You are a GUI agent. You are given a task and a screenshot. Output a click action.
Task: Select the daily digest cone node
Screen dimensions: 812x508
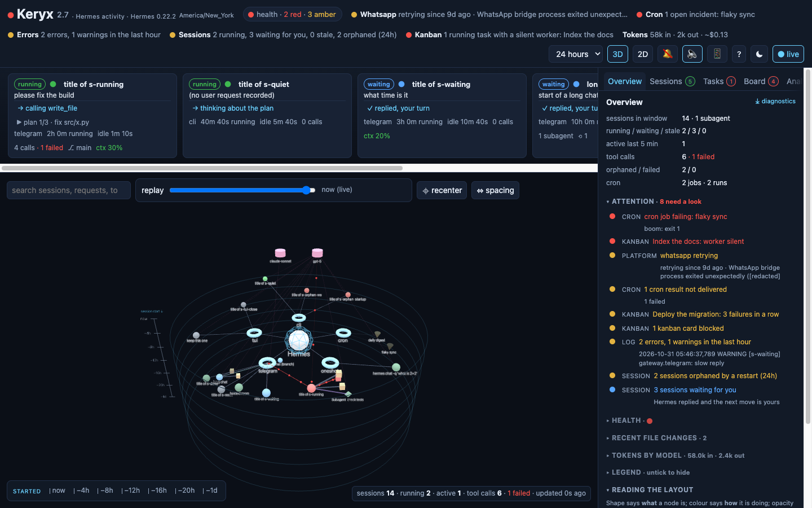pos(377,334)
